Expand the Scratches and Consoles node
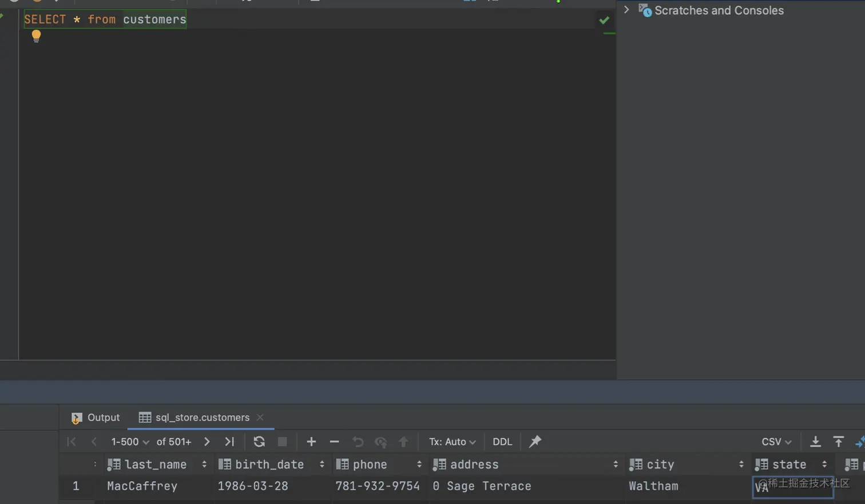This screenshot has height=504, width=865. pyautogui.click(x=626, y=10)
